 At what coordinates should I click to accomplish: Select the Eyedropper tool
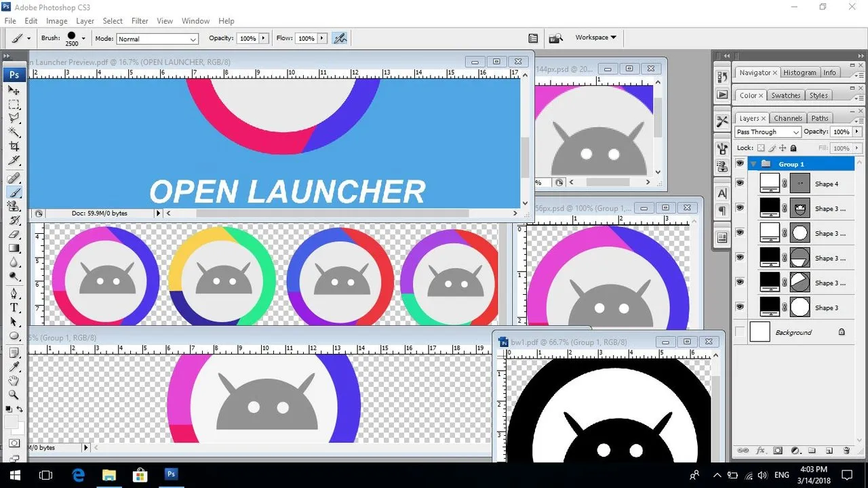14,367
